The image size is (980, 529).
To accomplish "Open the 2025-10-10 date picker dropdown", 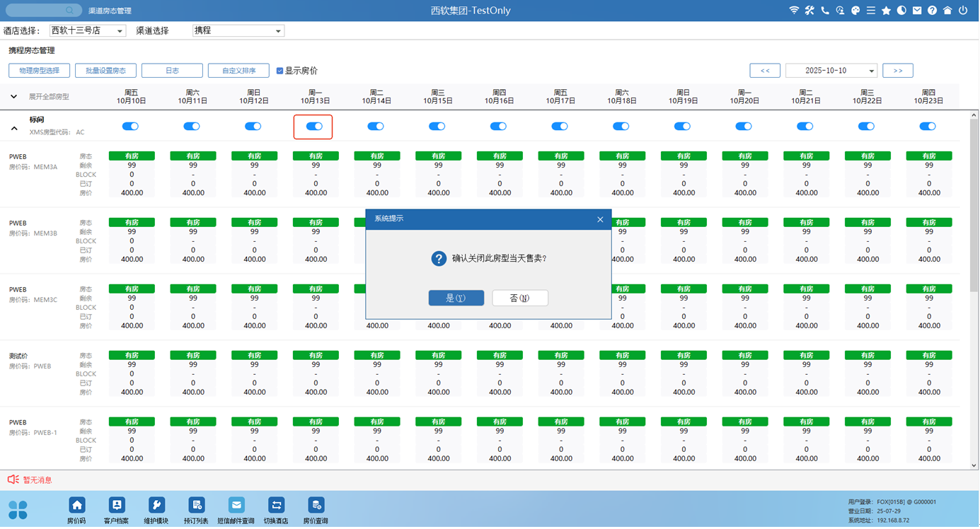I will [x=872, y=71].
